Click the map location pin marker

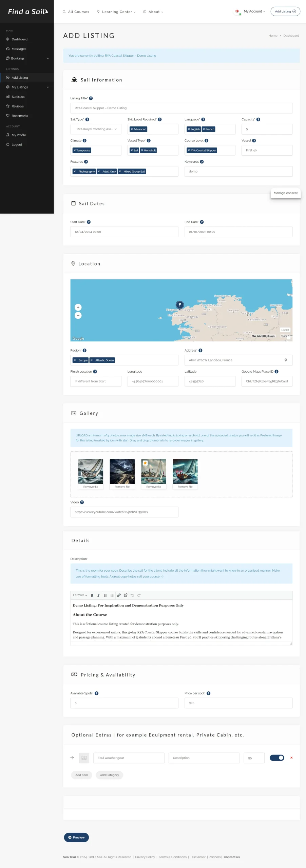(180, 305)
